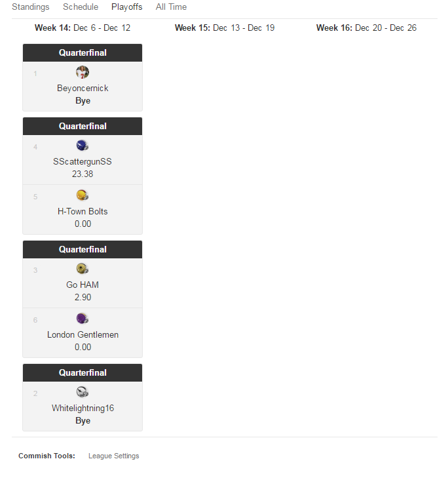Click Go HAM score 2.90
The height and width of the screenshot is (478, 448).
(83, 297)
